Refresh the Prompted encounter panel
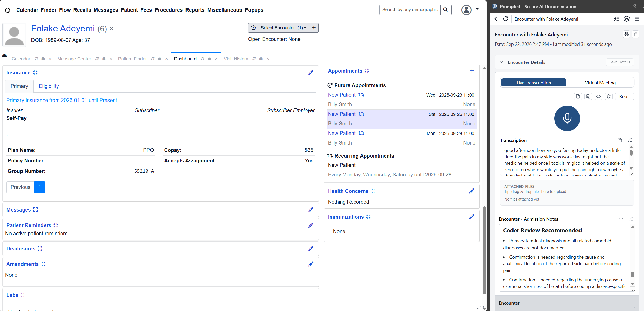Viewport: 644px width, 311px height. [x=506, y=19]
